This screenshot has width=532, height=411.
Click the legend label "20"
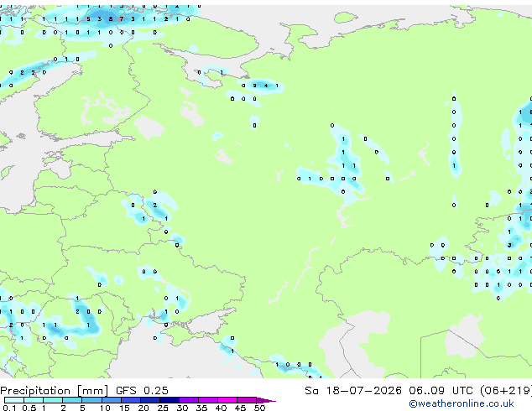(143, 408)
